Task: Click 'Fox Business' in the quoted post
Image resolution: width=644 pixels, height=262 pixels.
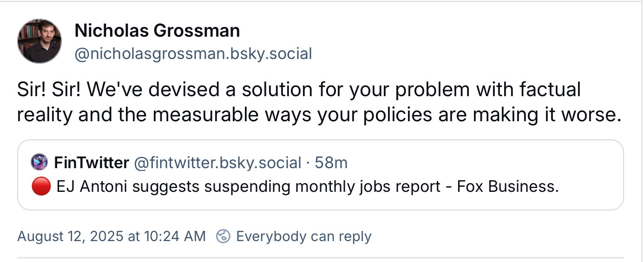Action: click(x=506, y=187)
